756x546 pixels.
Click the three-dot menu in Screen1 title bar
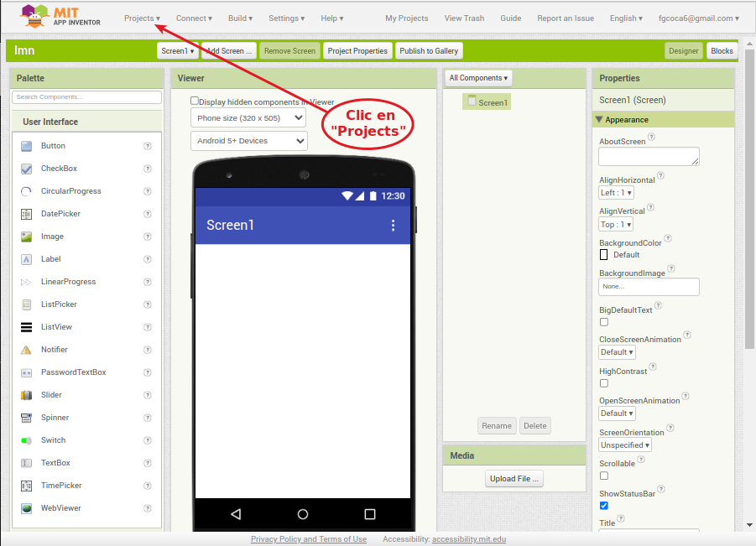(x=393, y=225)
